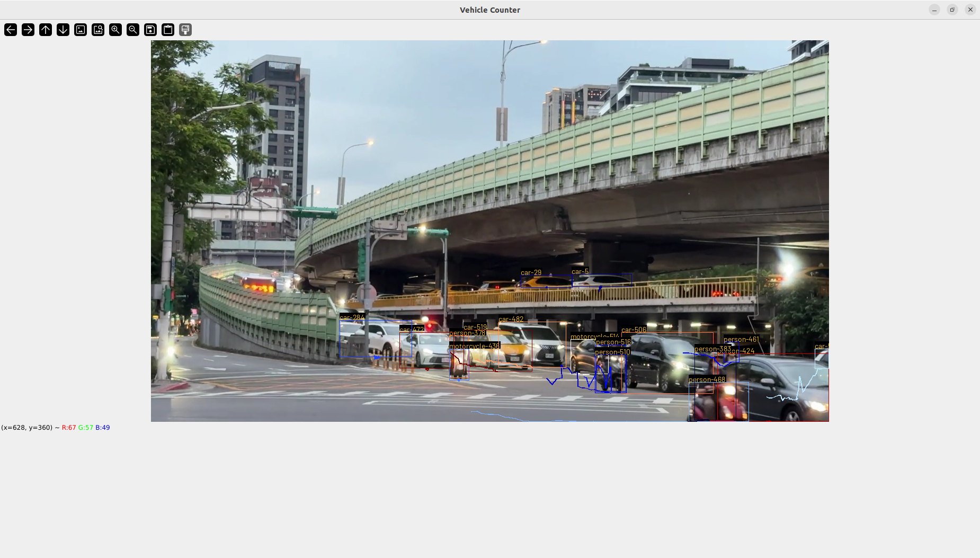The width and height of the screenshot is (980, 558).
Task: Save the current image via floppy icon
Action: (x=150, y=30)
